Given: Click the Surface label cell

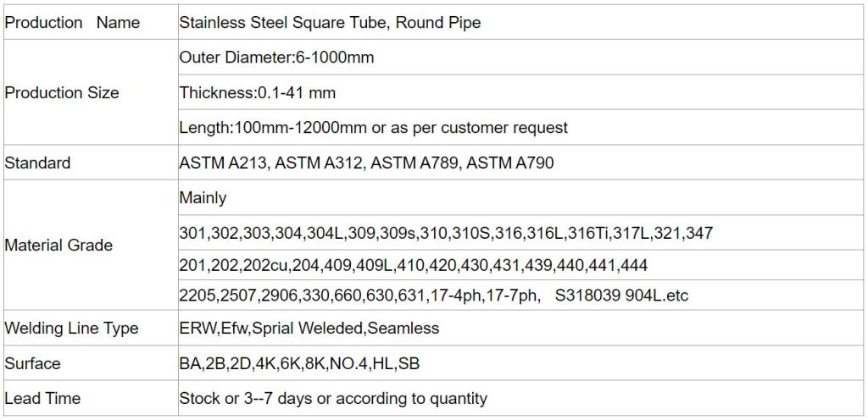Looking at the screenshot, I should 32,363.
